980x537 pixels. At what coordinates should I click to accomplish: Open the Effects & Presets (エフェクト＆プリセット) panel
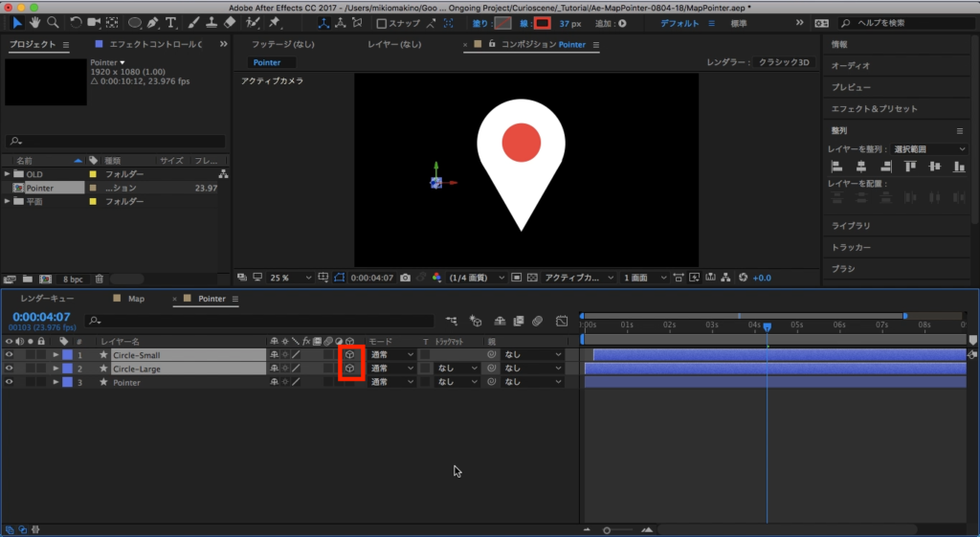pyautogui.click(x=874, y=109)
